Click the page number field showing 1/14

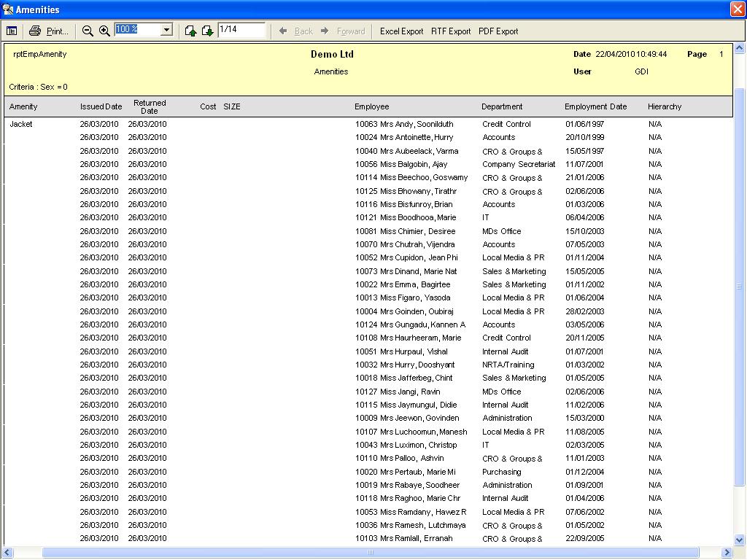point(241,30)
